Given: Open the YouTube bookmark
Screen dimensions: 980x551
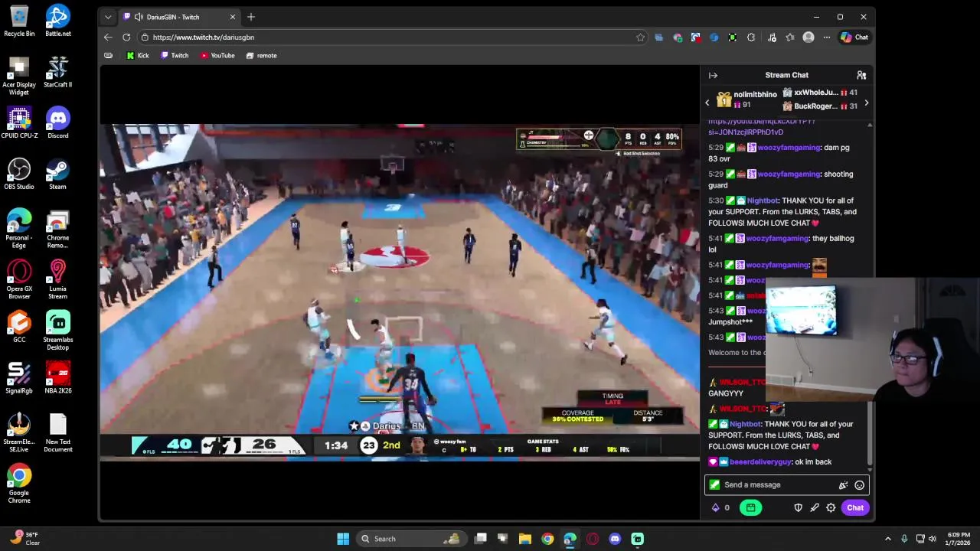Looking at the screenshot, I should [x=217, y=55].
